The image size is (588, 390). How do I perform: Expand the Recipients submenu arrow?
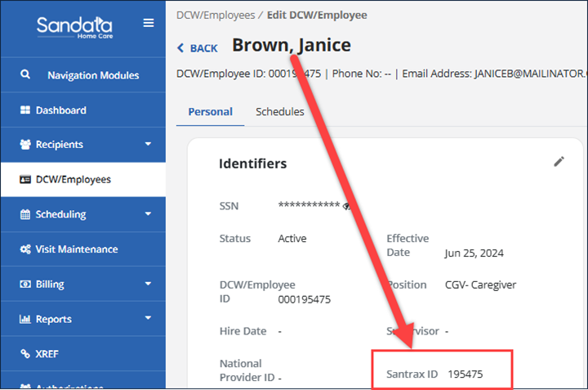pos(148,145)
